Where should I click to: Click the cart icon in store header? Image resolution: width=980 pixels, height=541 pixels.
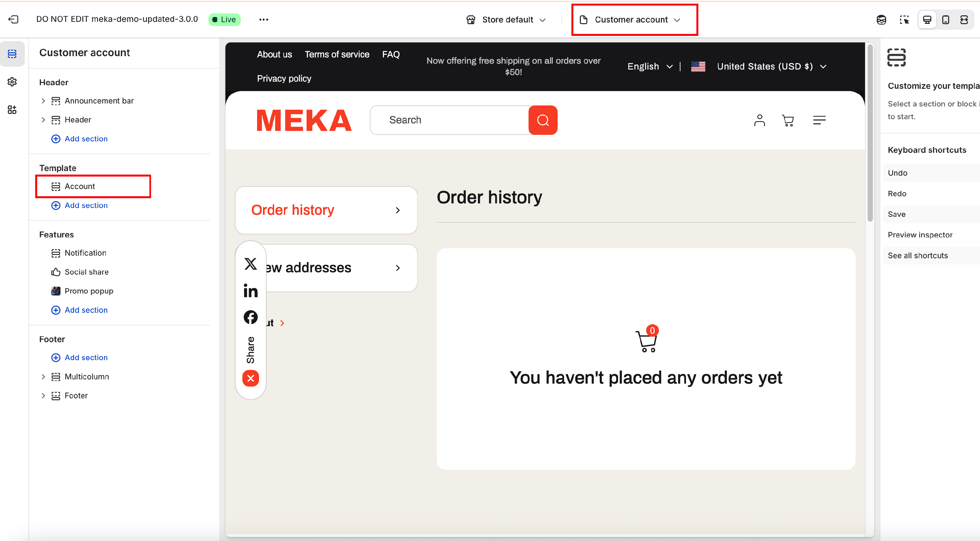pyautogui.click(x=788, y=120)
